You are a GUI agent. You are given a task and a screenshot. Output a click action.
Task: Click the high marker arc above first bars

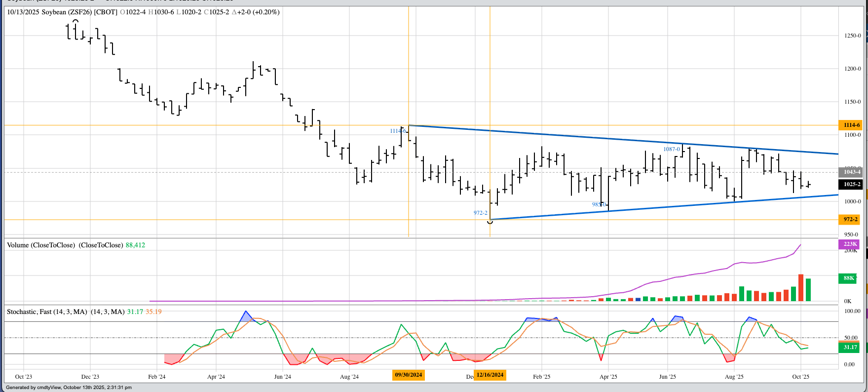click(75, 21)
